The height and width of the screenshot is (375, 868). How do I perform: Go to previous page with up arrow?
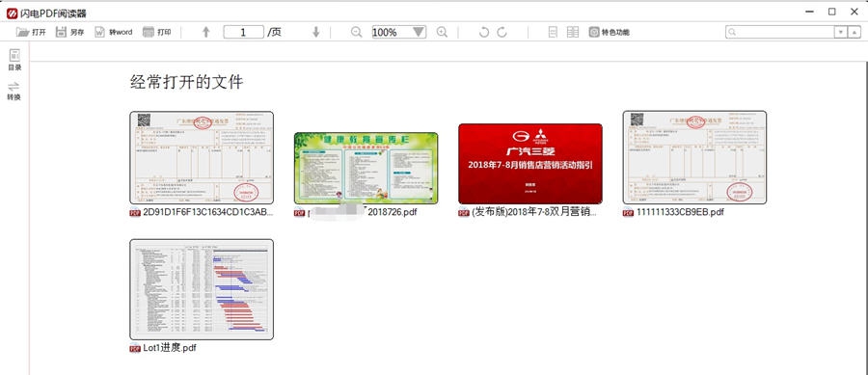(x=206, y=32)
